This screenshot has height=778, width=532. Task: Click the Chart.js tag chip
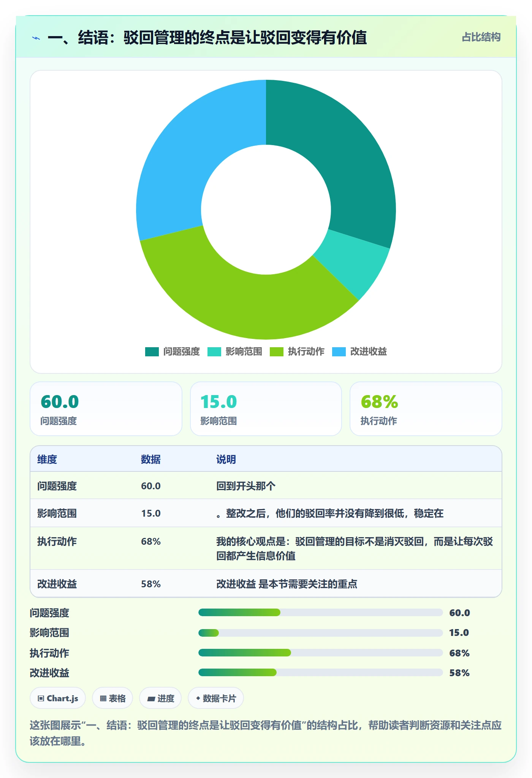pos(58,698)
